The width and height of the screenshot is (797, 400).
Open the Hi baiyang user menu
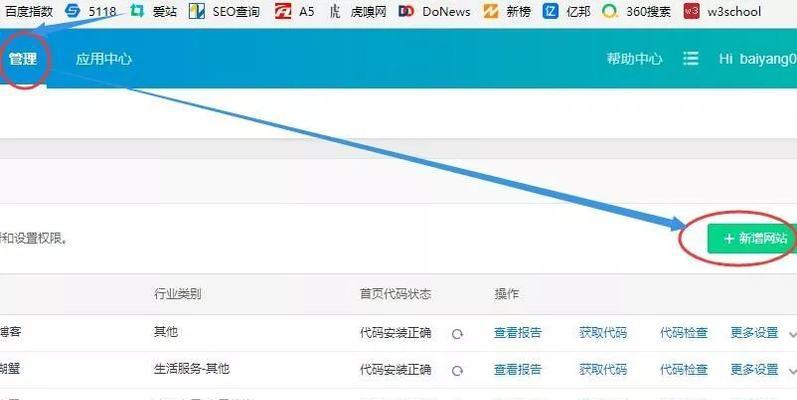tap(758, 59)
